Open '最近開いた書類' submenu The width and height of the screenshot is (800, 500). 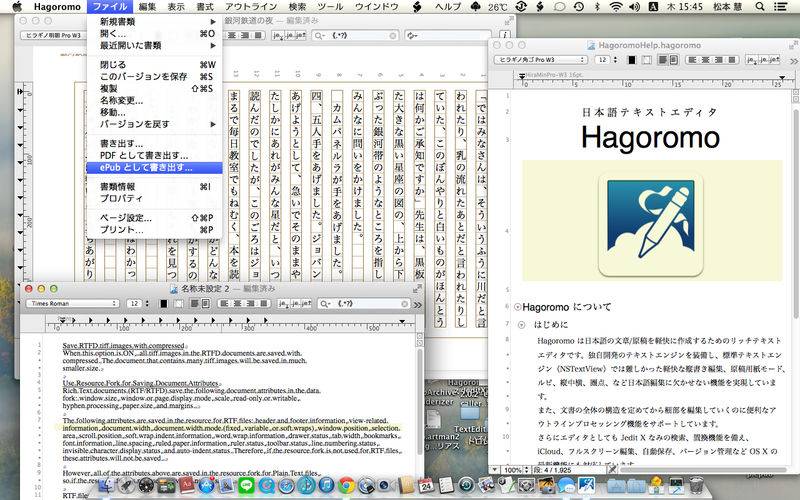pos(154,45)
